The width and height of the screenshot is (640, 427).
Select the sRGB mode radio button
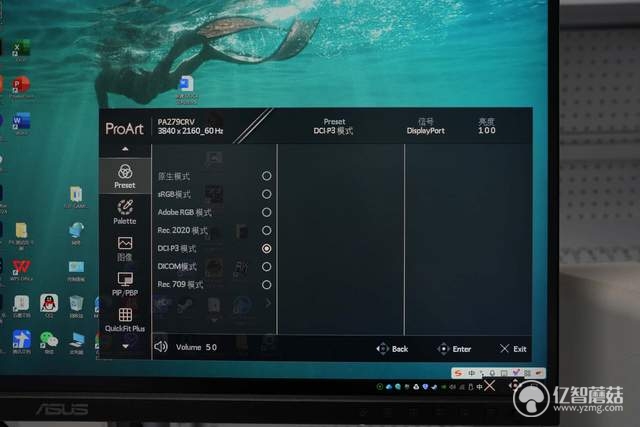point(267,194)
